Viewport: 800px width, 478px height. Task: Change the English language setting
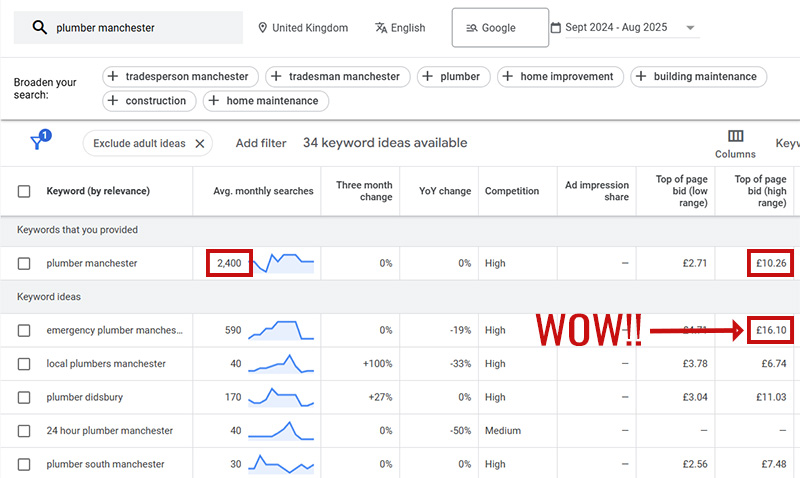401,28
